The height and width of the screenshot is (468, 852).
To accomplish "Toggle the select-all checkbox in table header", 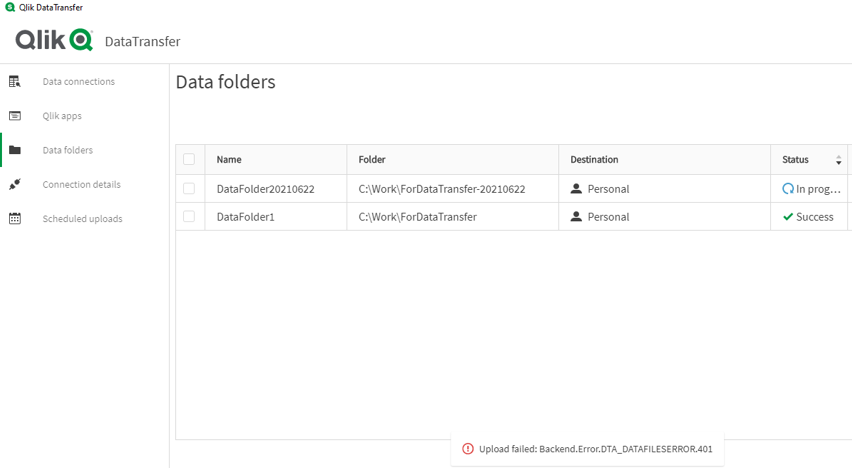I will coord(189,159).
